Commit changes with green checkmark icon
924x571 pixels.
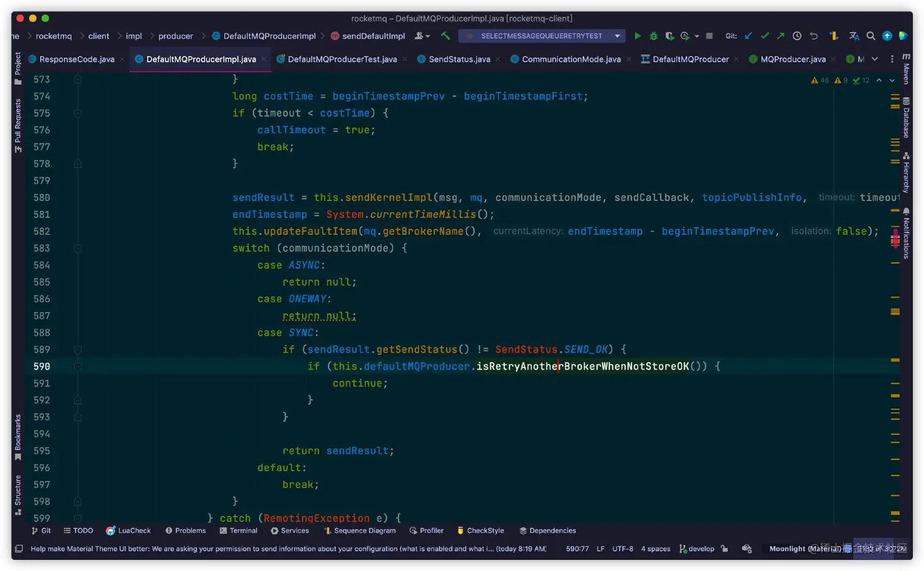point(765,36)
